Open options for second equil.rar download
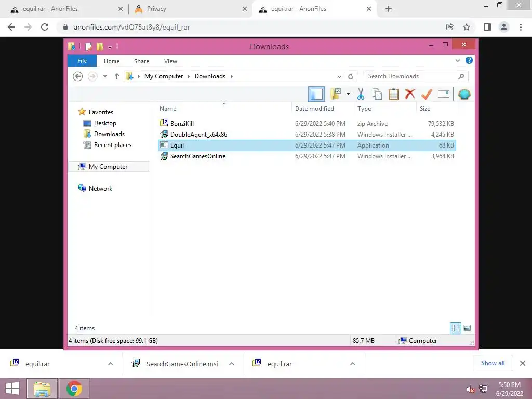 (353, 364)
